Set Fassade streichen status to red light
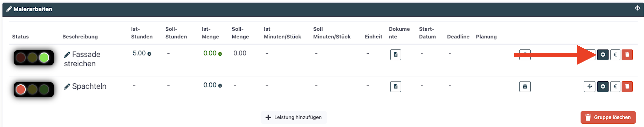 21,58
